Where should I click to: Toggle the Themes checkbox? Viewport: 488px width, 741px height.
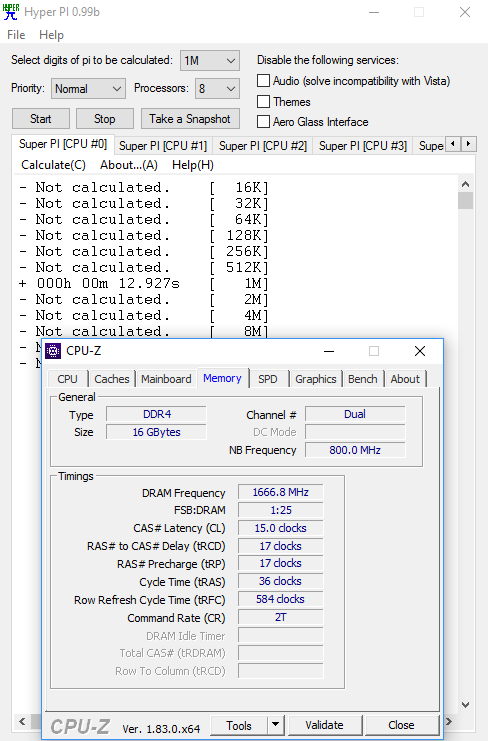[x=264, y=102]
